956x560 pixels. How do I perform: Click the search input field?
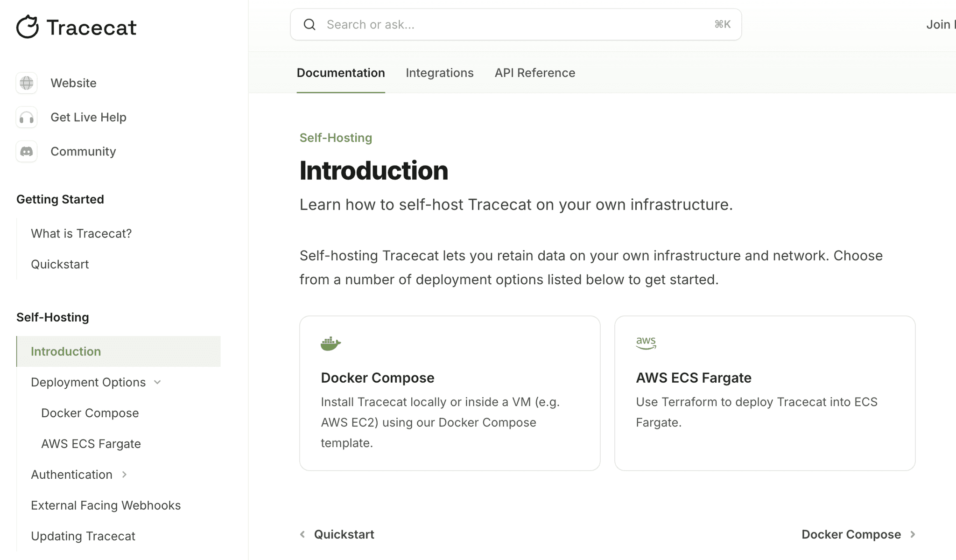click(467, 24)
